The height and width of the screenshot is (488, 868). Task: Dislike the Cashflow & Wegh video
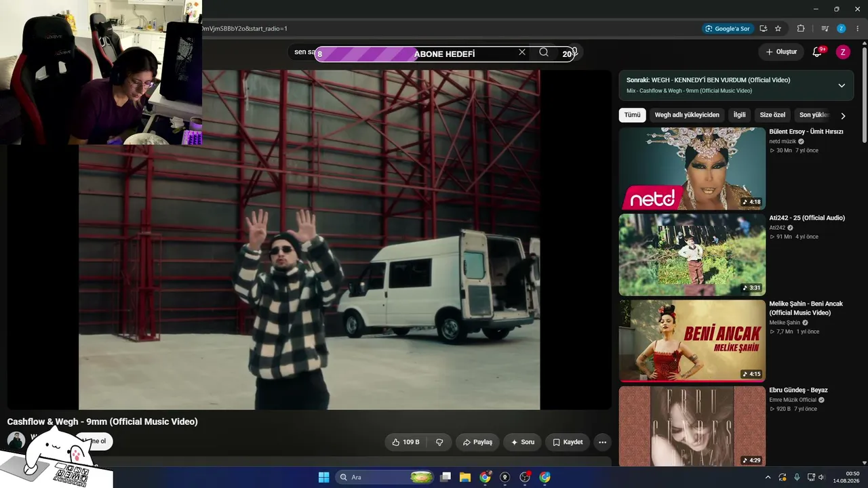coord(439,442)
